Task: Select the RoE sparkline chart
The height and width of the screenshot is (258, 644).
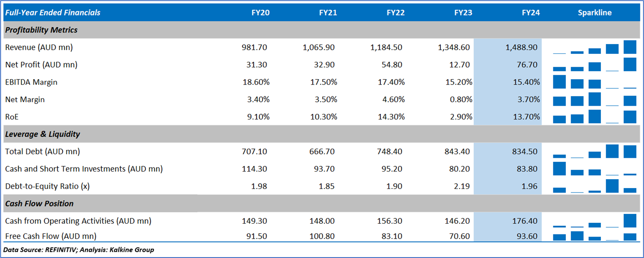Action: pos(595,117)
